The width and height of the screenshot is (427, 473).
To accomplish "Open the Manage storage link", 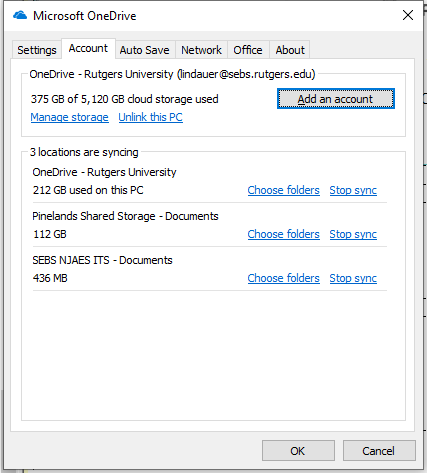I will click(69, 117).
